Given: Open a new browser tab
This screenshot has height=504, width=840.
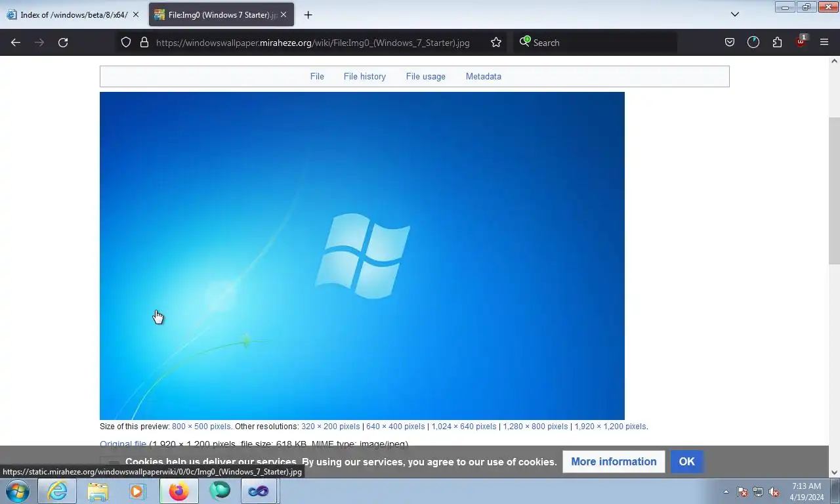Looking at the screenshot, I should point(308,14).
